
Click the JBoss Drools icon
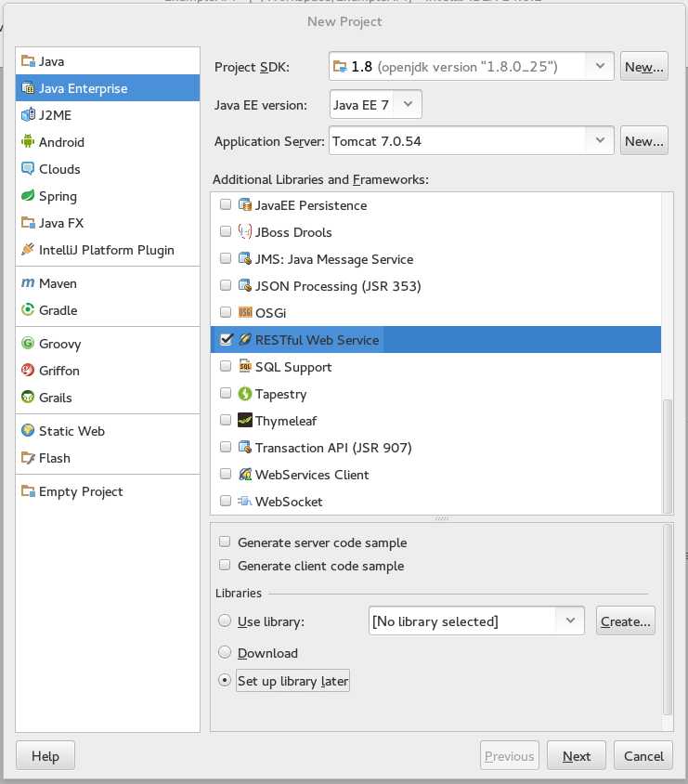(245, 231)
